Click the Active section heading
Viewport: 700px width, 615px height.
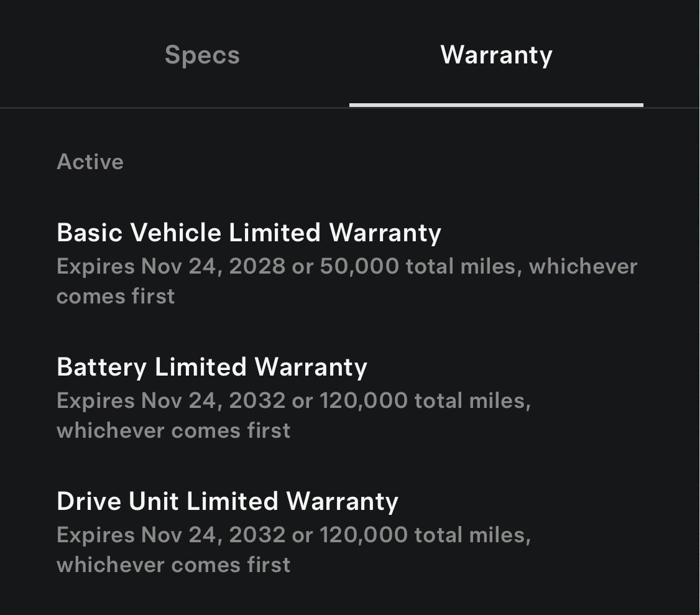tap(90, 162)
